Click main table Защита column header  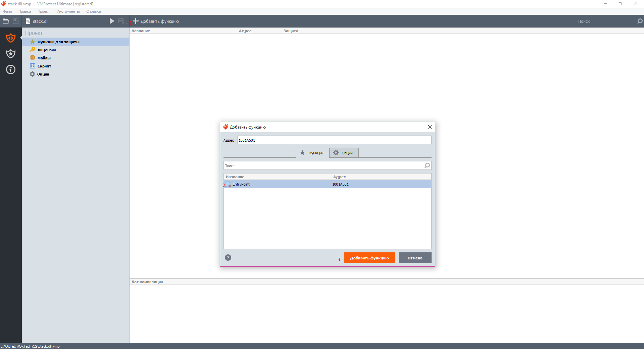click(291, 31)
